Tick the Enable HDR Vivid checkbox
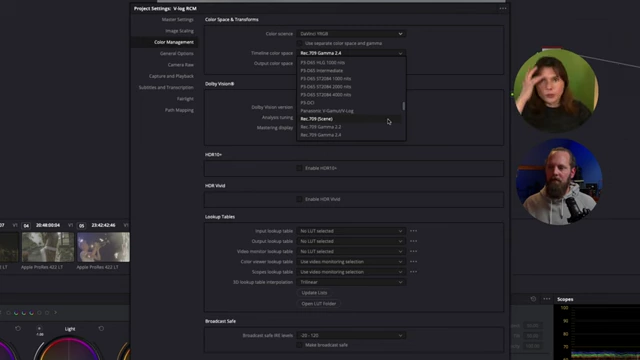This screenshot has height=360, width=640. [299, 199]
